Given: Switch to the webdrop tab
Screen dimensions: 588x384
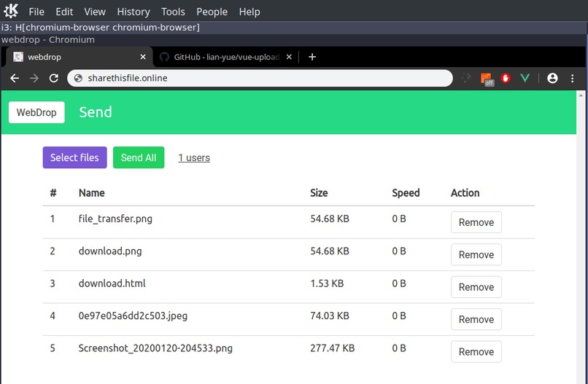Looking at the screenshot, I should pos(79,57).
